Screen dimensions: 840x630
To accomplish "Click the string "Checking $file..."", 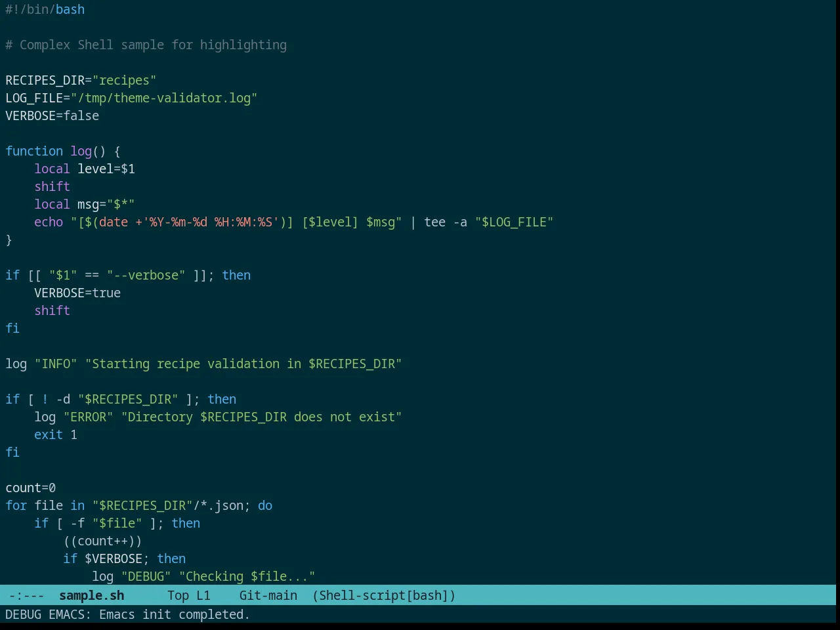I will pyautogui.click(x=247, y=576).
